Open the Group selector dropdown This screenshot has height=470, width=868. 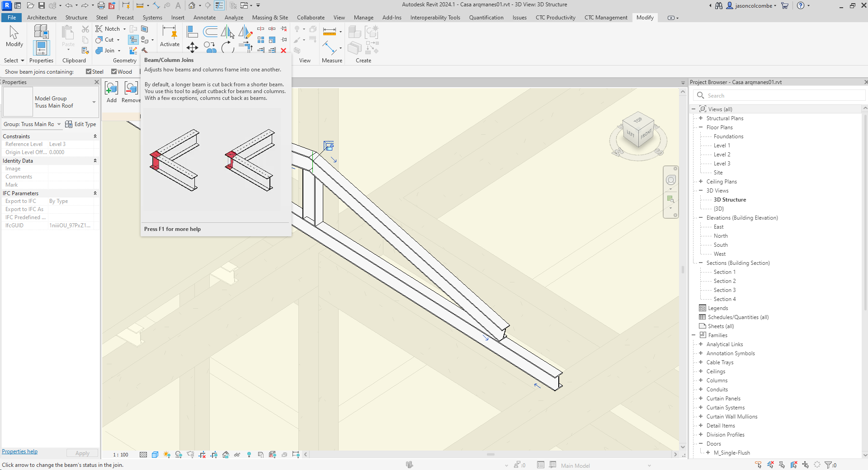[59, 124]
